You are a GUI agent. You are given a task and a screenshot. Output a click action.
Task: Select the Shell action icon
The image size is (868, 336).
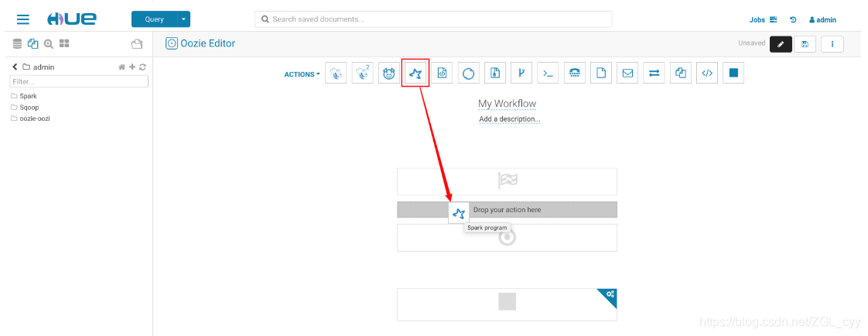(548, 73)
